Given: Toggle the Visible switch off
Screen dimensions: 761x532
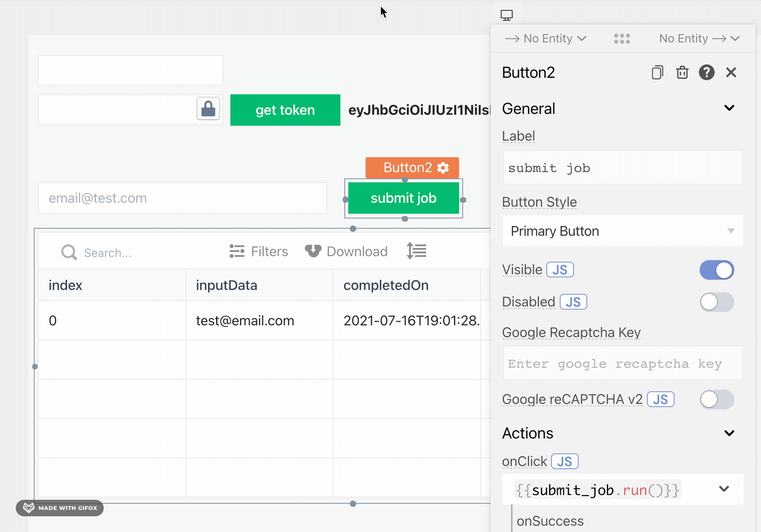Looking at the screenshot, I should click(x=716, y=270).
